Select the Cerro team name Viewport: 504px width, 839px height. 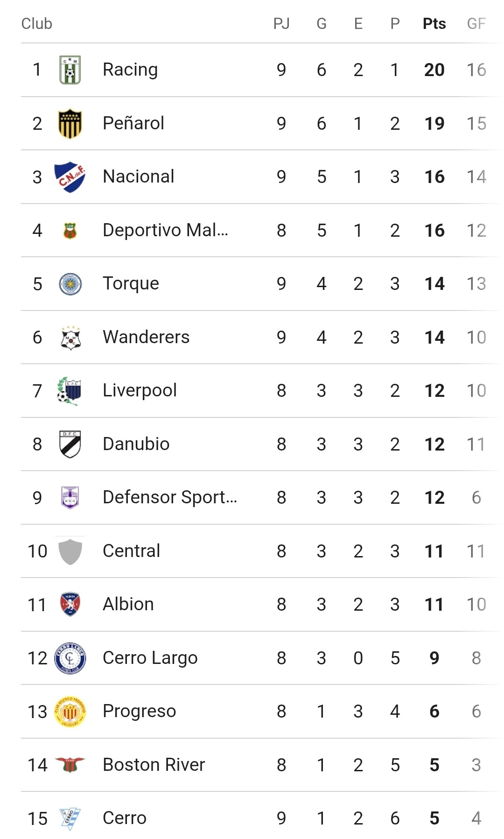click(125, 818)
